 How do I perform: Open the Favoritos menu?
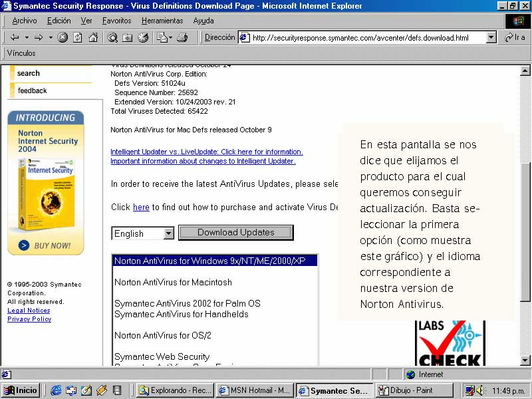pyautogui.click(x=117, y=21)
